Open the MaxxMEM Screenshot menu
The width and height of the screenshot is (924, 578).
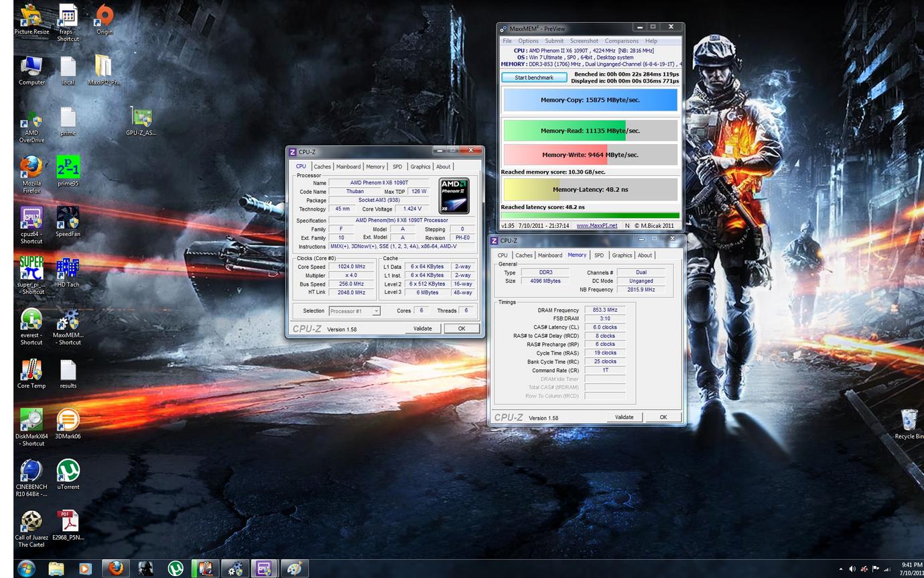[x=584, y=41]
